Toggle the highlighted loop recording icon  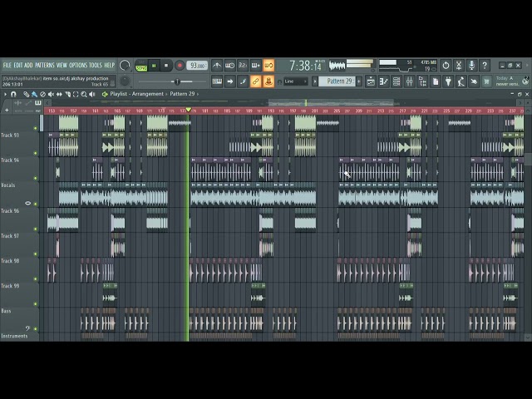268,66
